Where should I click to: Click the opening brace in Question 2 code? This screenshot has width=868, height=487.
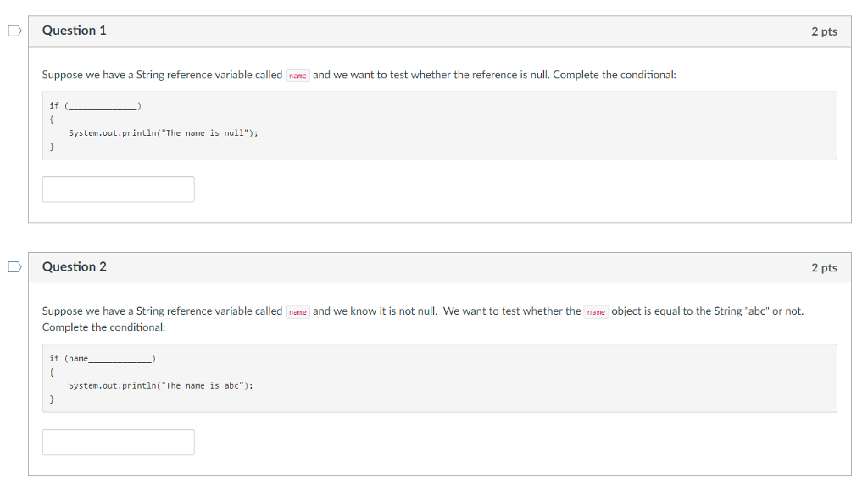coord(52,372)
